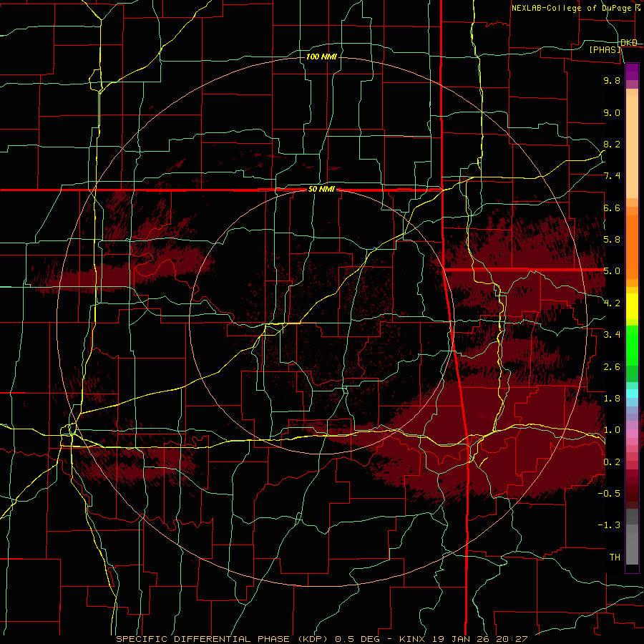Click the TH threshold label
This screenshot has width=644, height=644.
615,557
